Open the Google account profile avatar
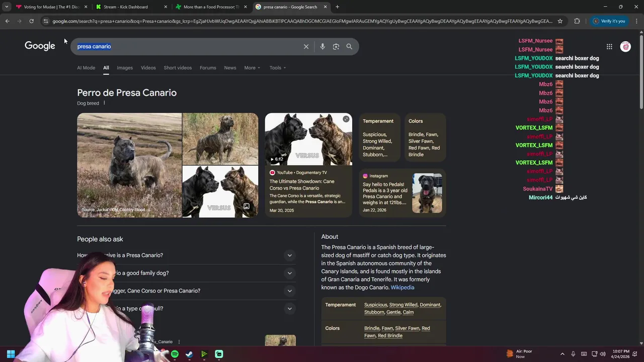644x362 pixels. coord(625,46)
